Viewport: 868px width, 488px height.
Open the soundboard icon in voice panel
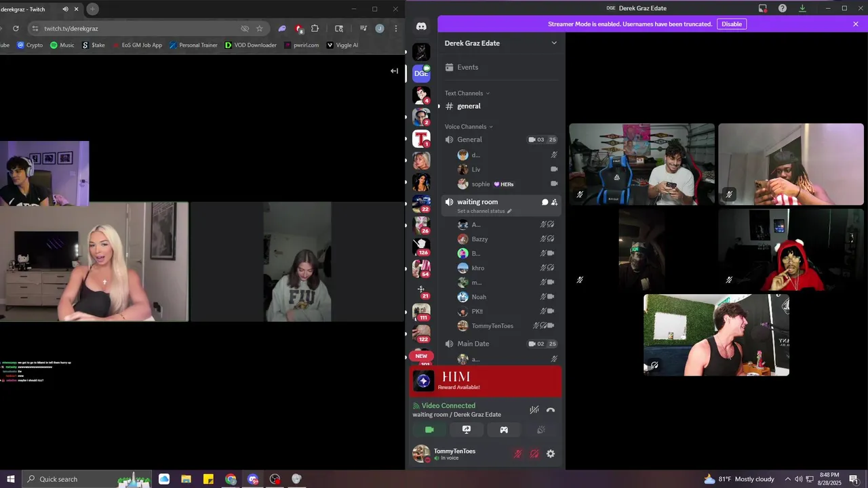coord(541,430)
